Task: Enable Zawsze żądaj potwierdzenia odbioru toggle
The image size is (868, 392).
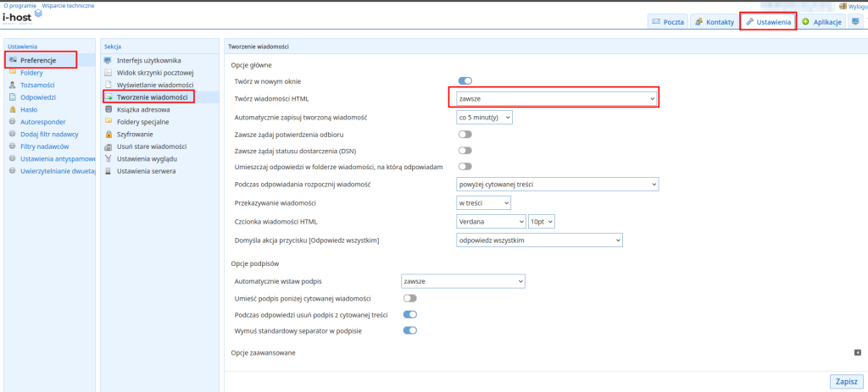Action: tap(465, 135)
